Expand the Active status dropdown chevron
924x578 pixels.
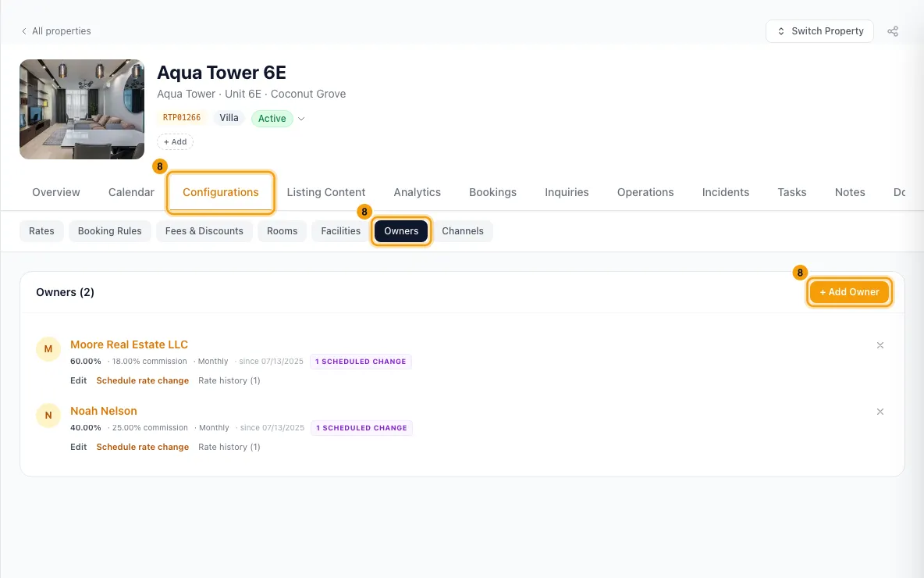pyautogui.click(x=301, y=119)
